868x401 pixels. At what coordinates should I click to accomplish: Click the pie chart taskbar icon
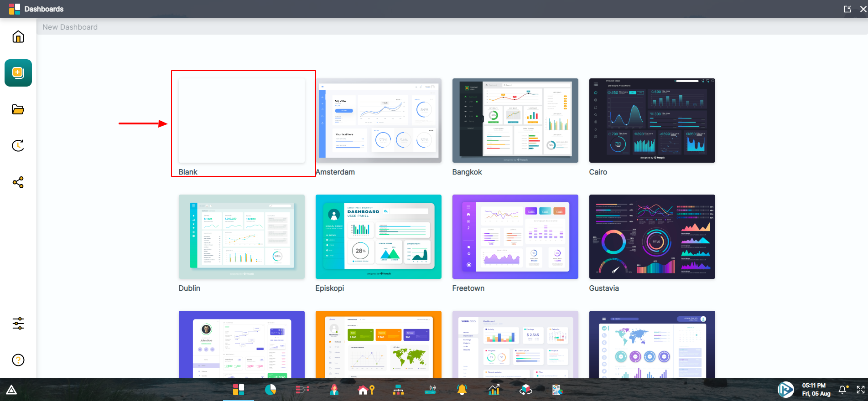point(270,390)
